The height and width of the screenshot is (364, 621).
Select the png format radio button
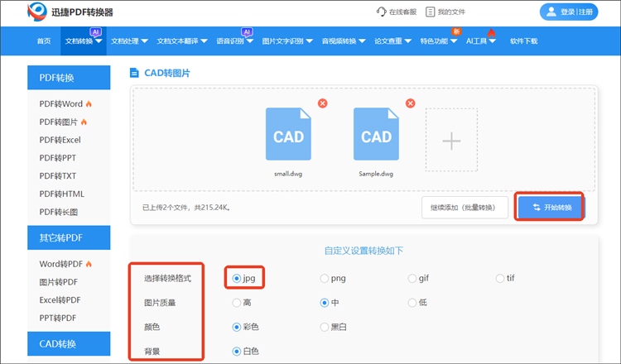point(325,279)
